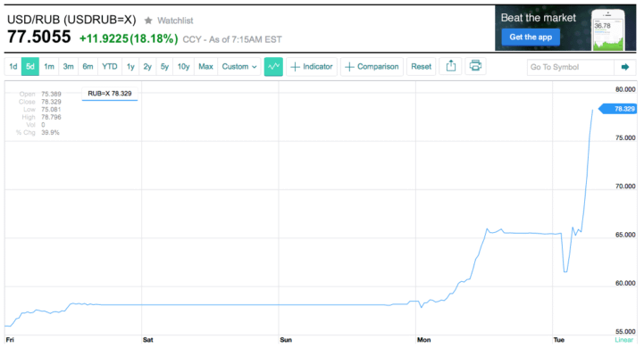644x348 pixels.
Task: Choose the YTD range tab
Action: (110, 67)
